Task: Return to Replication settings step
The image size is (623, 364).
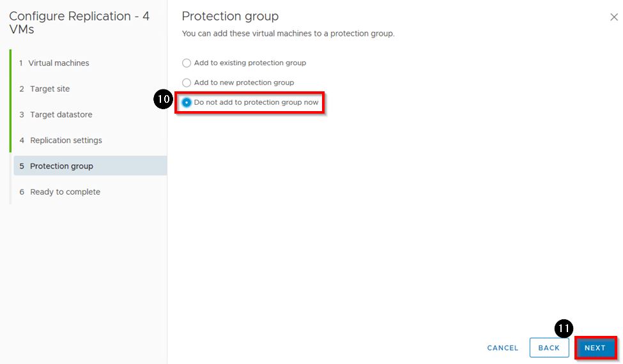Action: [66, 140]
